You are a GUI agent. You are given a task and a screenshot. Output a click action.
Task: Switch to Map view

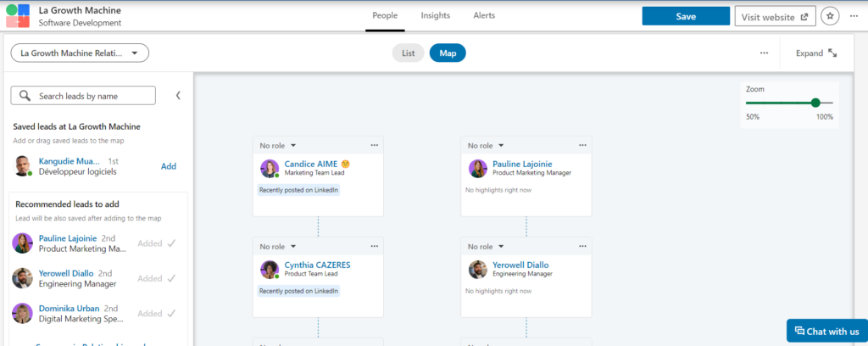(x=448, y=53)
